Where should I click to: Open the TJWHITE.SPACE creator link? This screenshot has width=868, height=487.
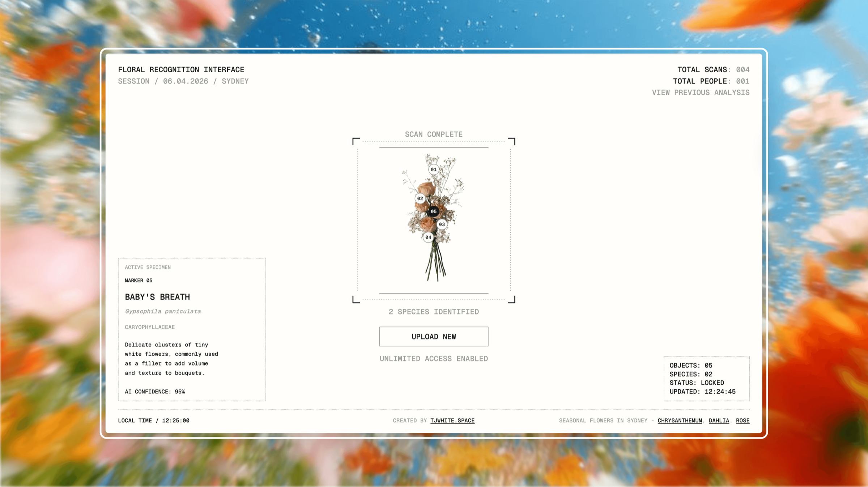tap(452, 420)
